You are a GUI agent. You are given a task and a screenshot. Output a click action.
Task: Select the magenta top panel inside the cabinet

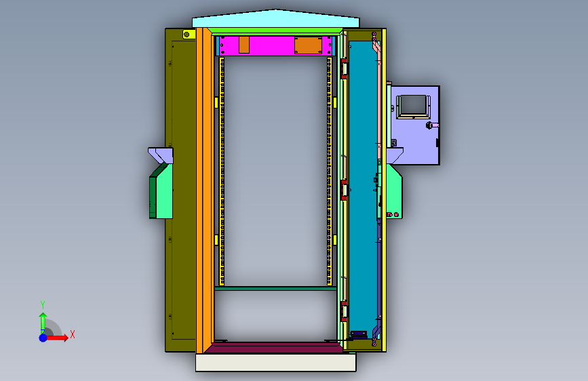tap(275, 45)
